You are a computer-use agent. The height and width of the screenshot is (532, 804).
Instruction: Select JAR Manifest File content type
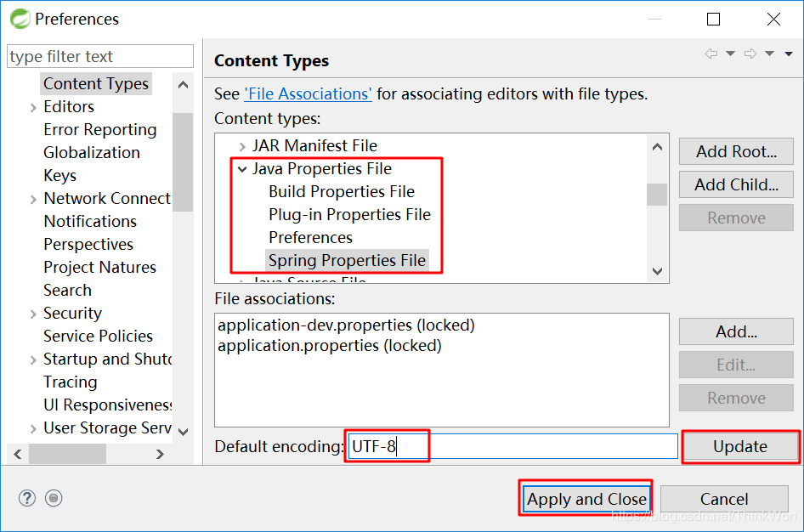point(314,145)
